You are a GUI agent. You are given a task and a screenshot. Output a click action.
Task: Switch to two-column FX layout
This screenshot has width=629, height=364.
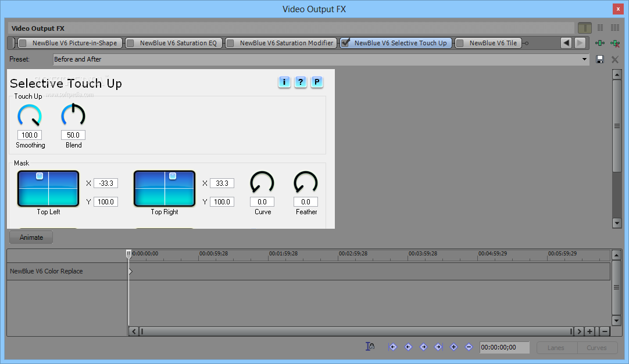coord(600,28)
